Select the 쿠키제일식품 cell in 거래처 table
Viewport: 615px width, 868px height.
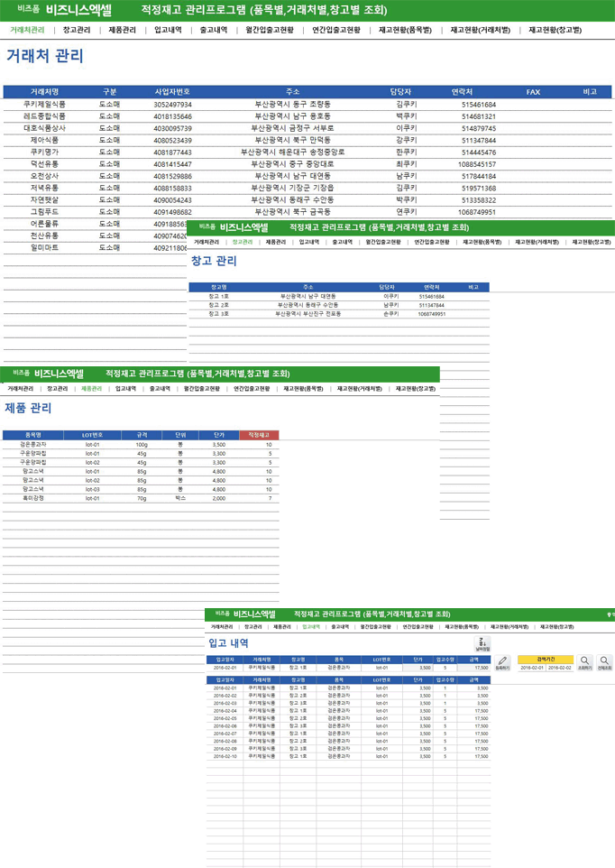(x=45, y=104)
